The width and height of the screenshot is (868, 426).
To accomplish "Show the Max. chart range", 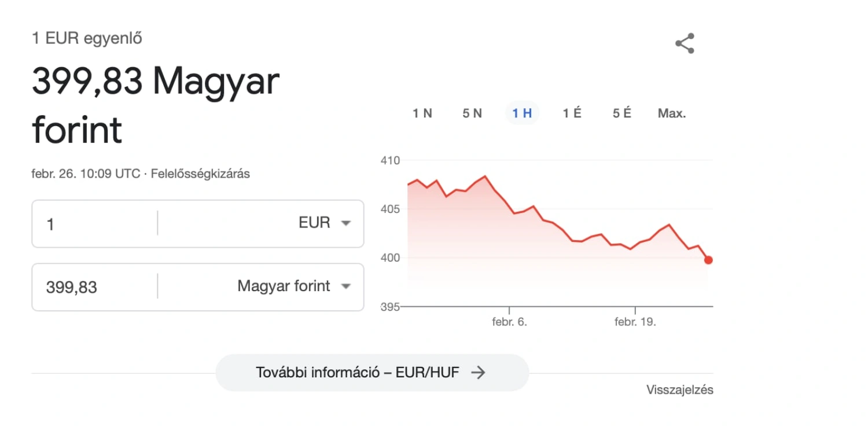I will pyautogui.click(x=672, y=113).
